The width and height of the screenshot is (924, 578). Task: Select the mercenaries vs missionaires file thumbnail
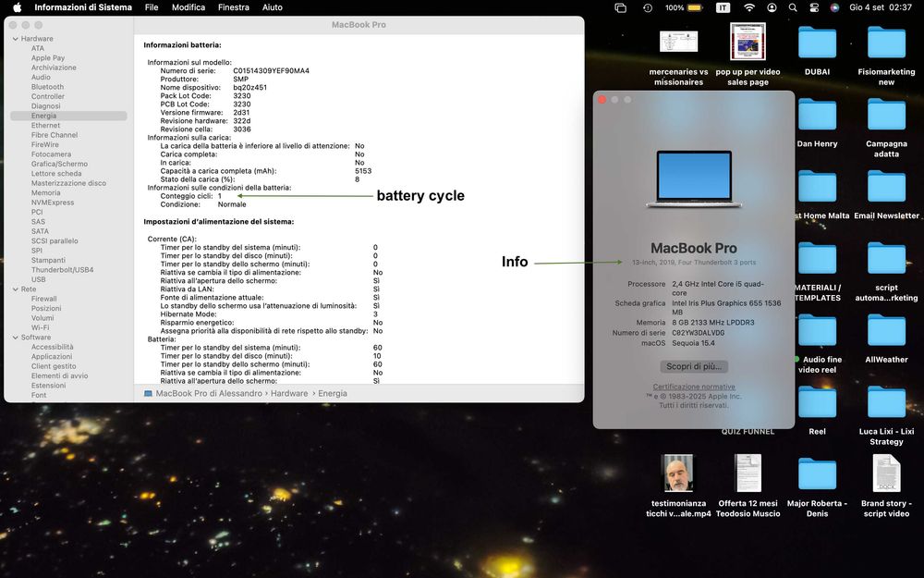pos(678,42)
